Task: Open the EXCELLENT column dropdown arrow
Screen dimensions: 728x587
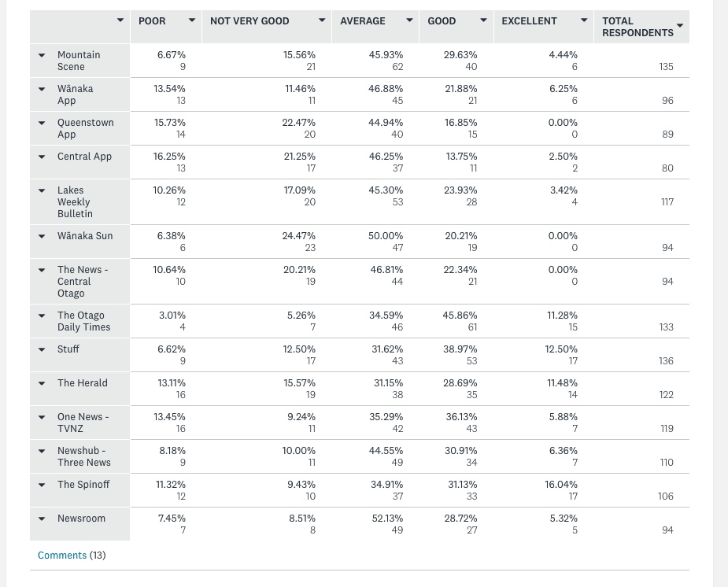Action: 584,20
